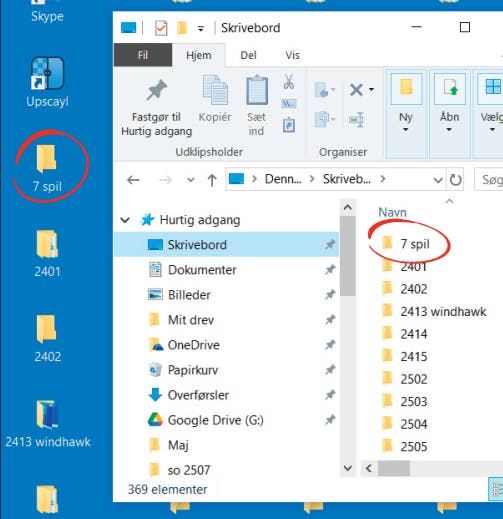Click the horizontal scrollbar thumb in file list
Screen dimensions: 503x519
[x=394, y=468]
